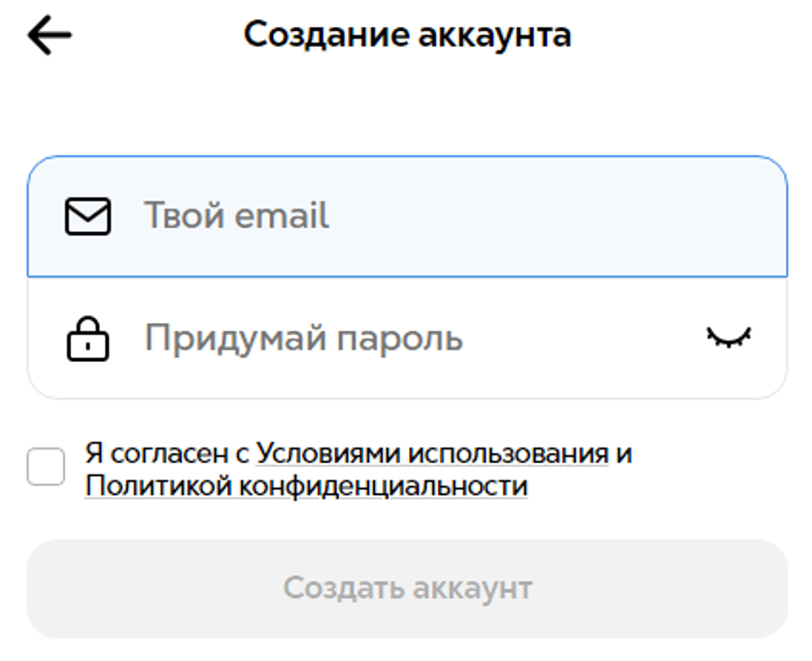Click the 'Я согласен с' label text

[167, 454]
